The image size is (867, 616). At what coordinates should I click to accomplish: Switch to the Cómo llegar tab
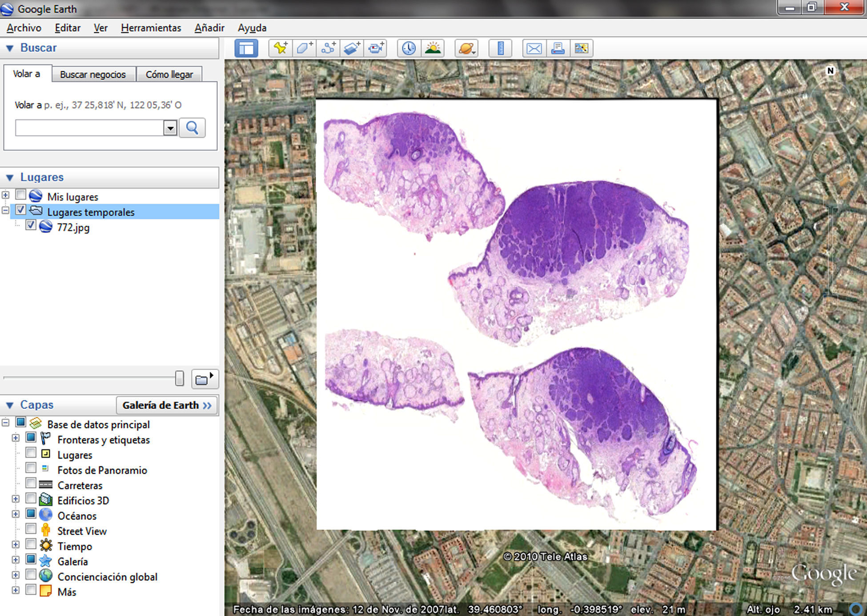[169, 74]
